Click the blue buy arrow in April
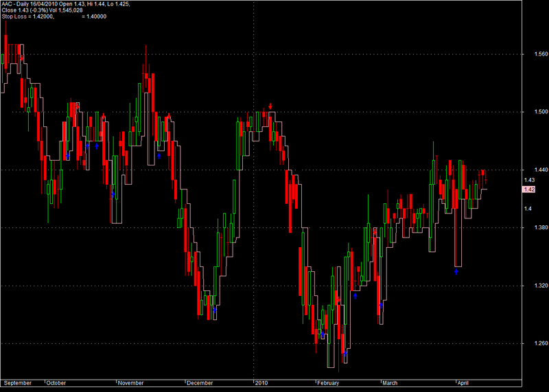 point(456,271)
